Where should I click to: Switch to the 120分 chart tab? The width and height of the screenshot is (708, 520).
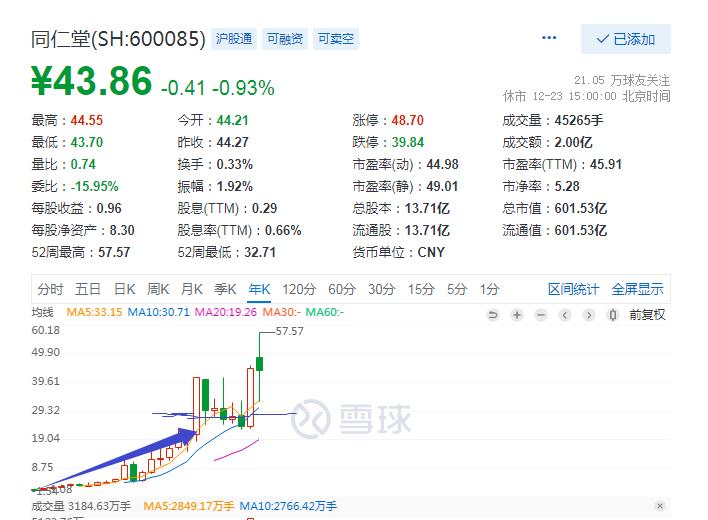click(299, 289)
